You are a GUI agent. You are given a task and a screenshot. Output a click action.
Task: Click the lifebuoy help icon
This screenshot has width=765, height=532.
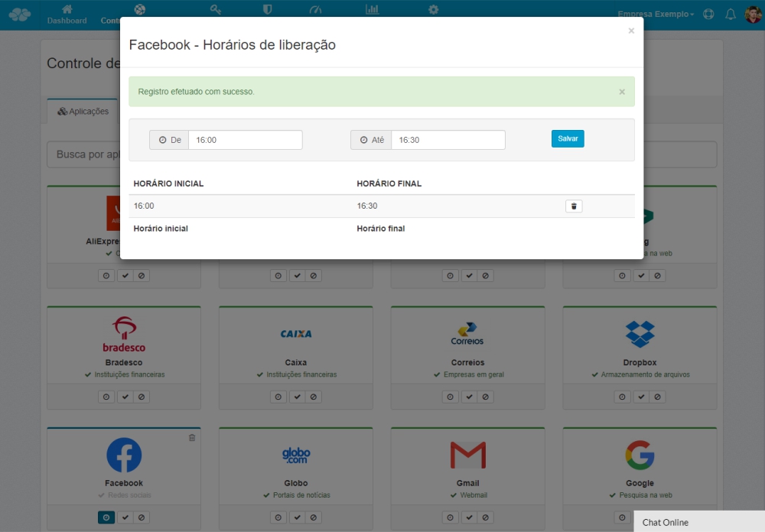click(708, 15)
